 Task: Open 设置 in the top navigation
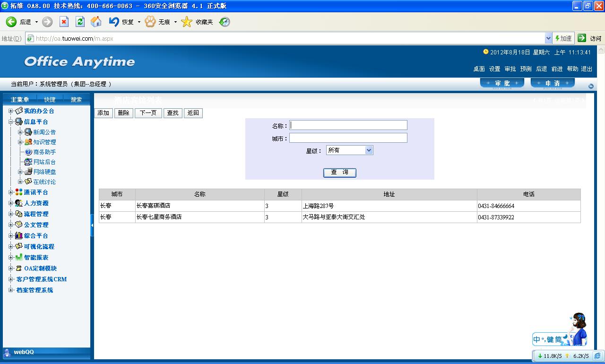pyautogui.click(x=494, y=69)
